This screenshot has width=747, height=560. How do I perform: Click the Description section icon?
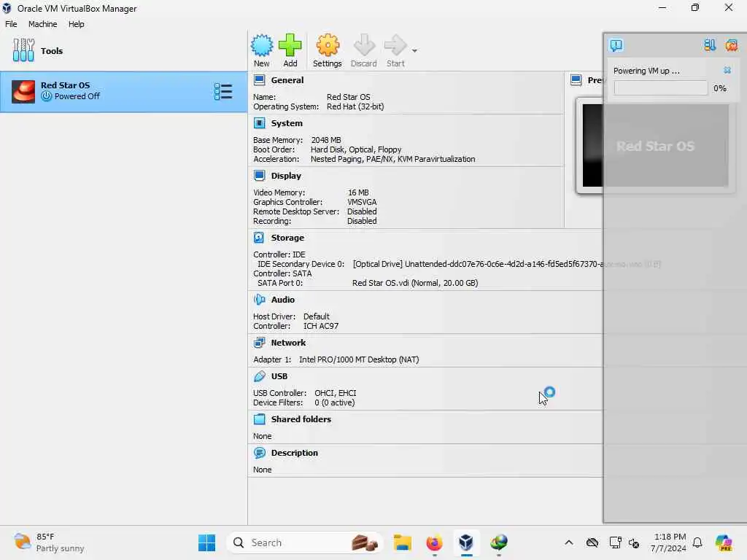[259, 453]
